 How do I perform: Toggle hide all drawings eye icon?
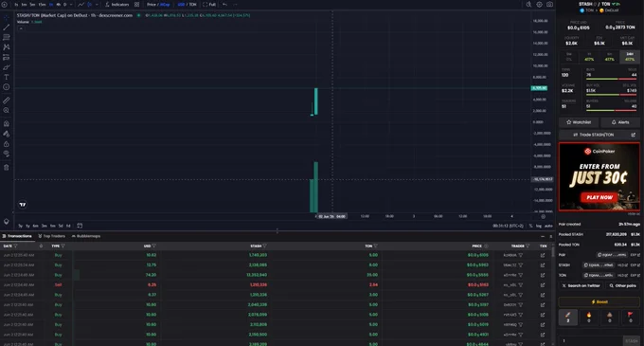[x=7, y=154]
